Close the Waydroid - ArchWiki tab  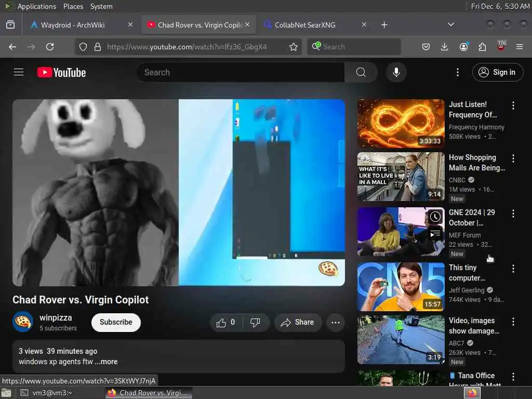tap(130, 25)
